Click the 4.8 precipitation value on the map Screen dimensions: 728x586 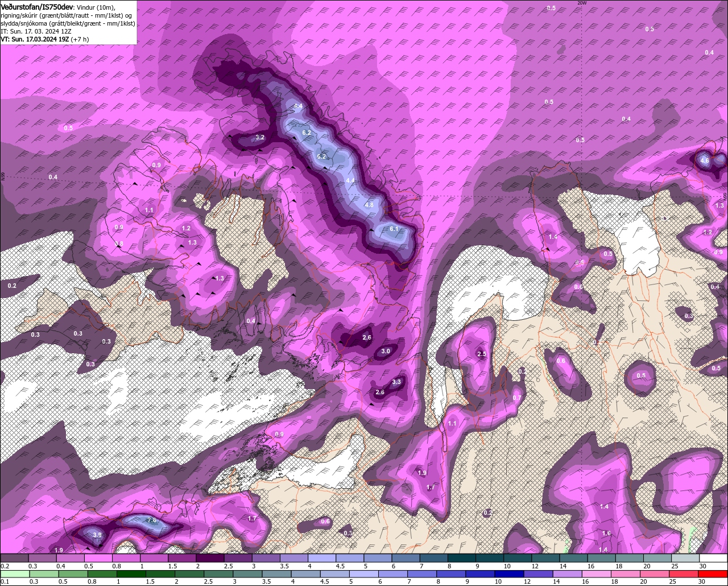click(369, 205)
